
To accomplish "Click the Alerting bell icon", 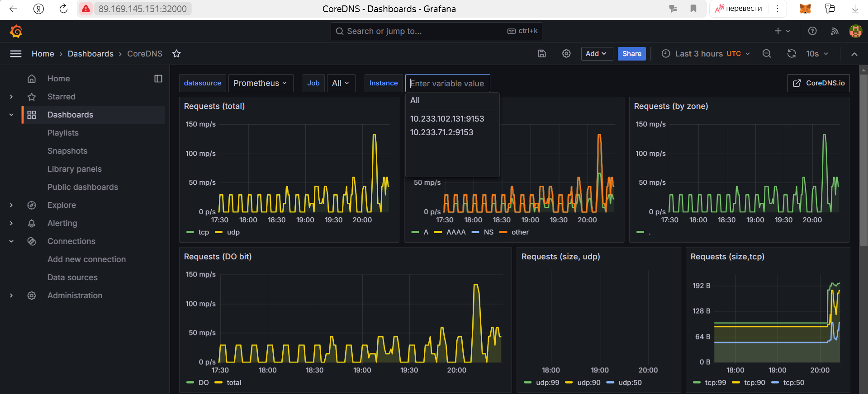I will tap(32, 223).
